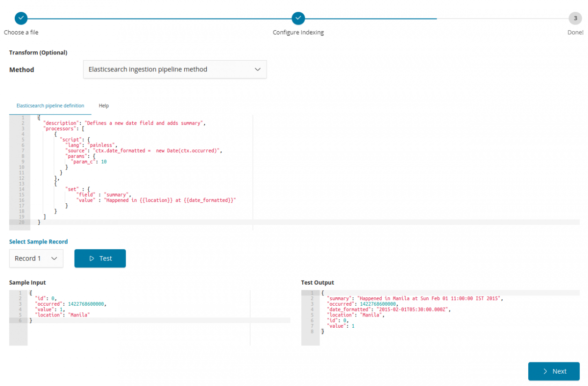Click inside the pipeline definition code editor
Viewport: 588px width, 386px height.
coord(294,172)
